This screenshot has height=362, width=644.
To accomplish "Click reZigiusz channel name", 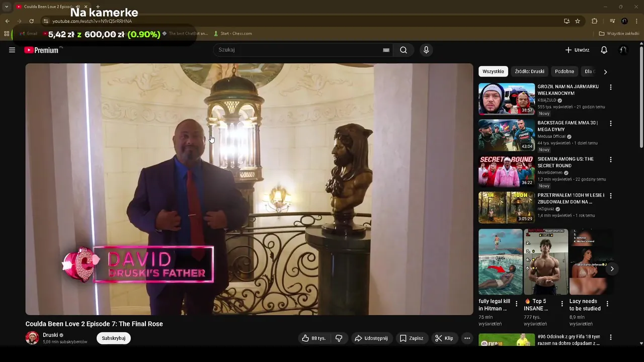I will point(545,209).
